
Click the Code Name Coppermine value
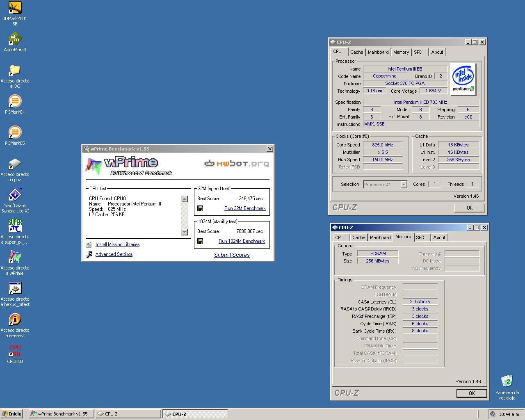[385, 76]
